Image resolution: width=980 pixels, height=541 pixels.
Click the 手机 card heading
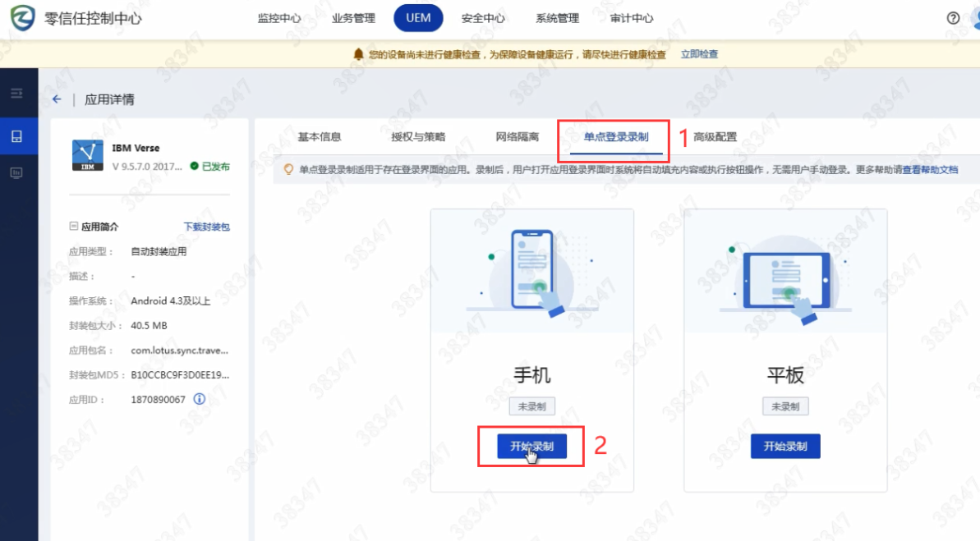(531, 375)
